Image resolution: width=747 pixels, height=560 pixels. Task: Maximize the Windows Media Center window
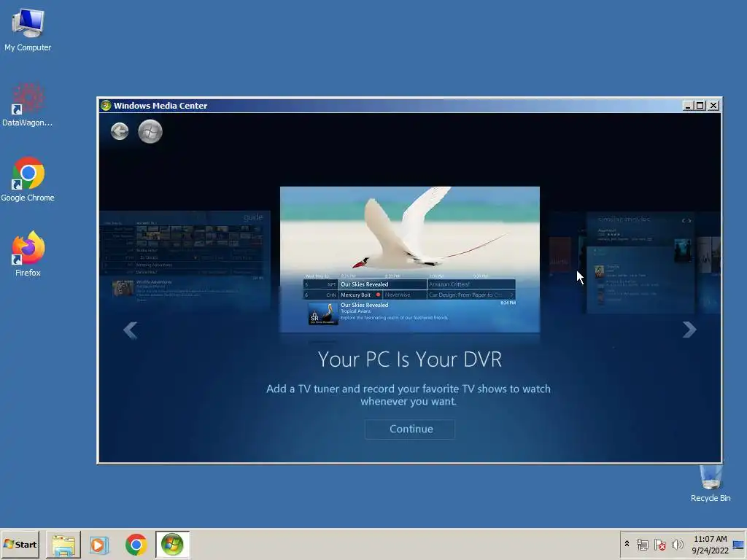point(700,106)
